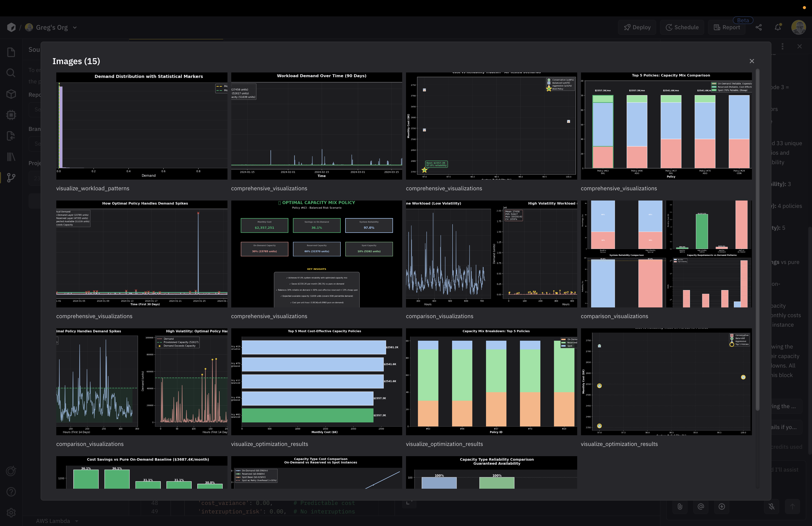Click the compute chip icon in the sidebar

click(11, 115)
